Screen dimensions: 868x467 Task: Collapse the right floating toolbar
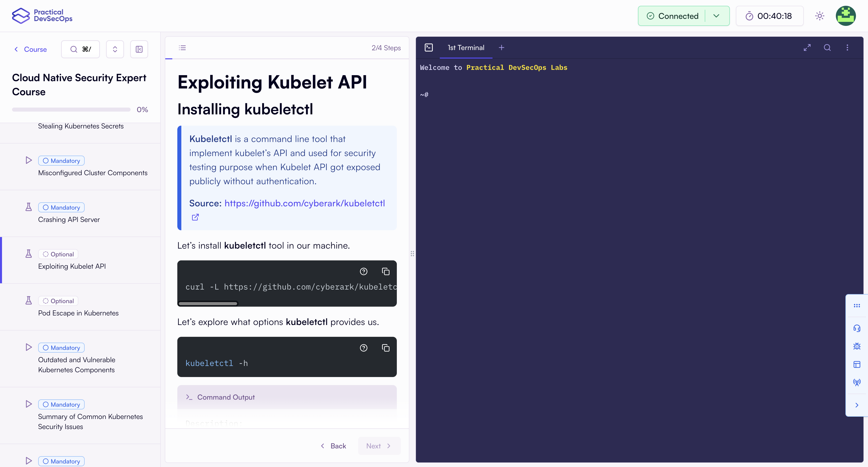pyautogui.click(x=857, y=405)
